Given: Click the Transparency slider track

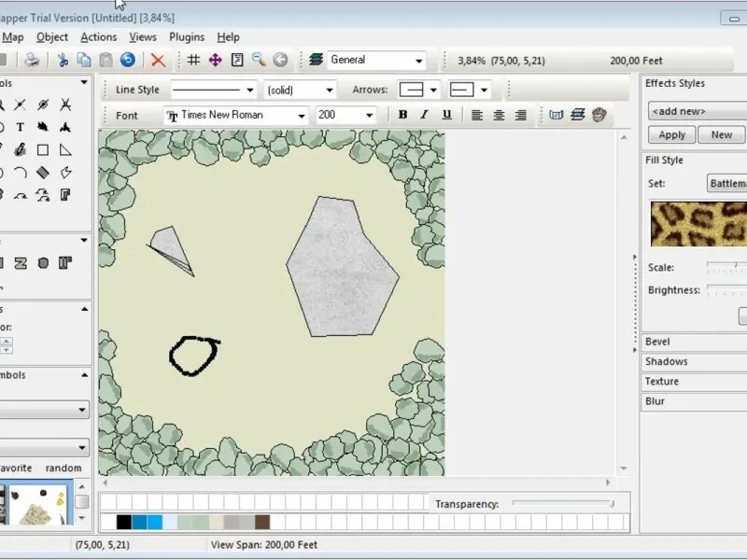Looking at the screenshot, I should (563, 503).
